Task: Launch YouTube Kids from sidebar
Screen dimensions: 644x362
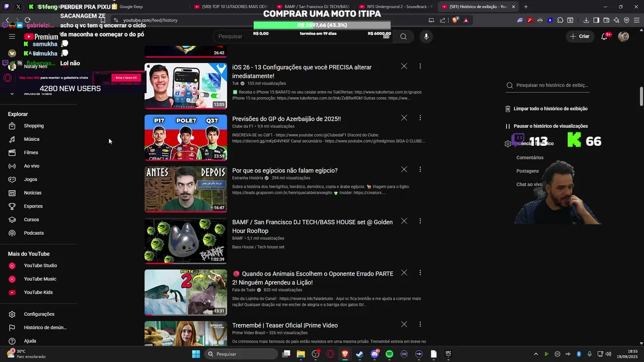Action: [x=38, y=292]
